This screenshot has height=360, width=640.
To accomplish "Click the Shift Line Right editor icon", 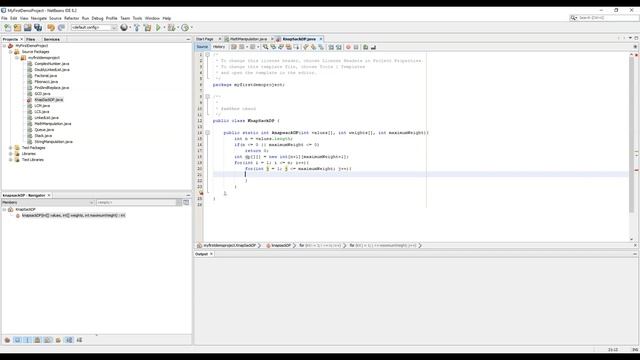I will click(x=339, y=47).
